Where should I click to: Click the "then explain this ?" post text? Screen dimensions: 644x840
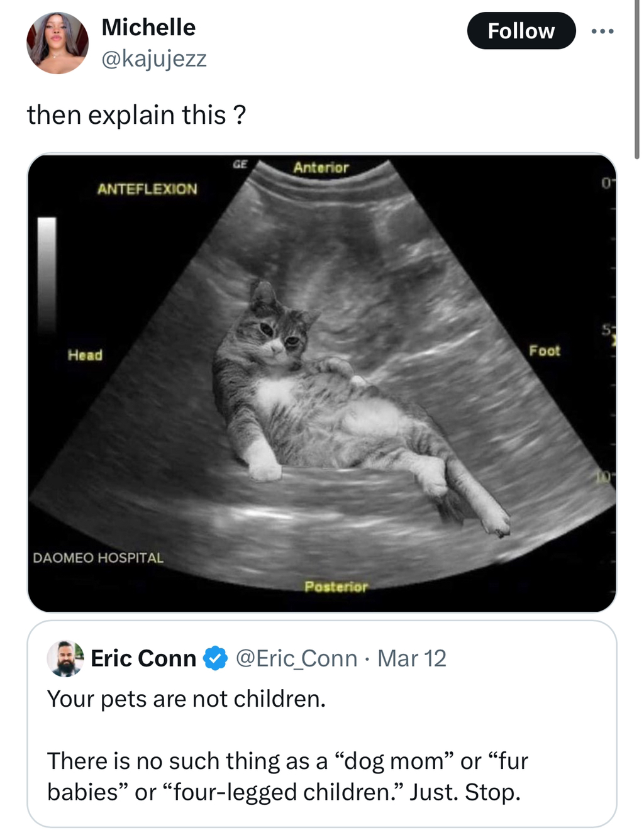(136, 115)
